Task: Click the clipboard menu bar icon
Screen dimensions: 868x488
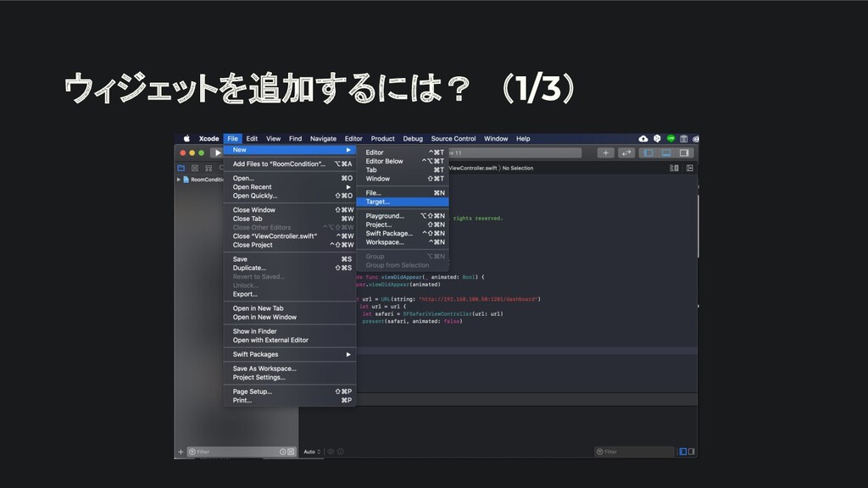Action: 684,139
